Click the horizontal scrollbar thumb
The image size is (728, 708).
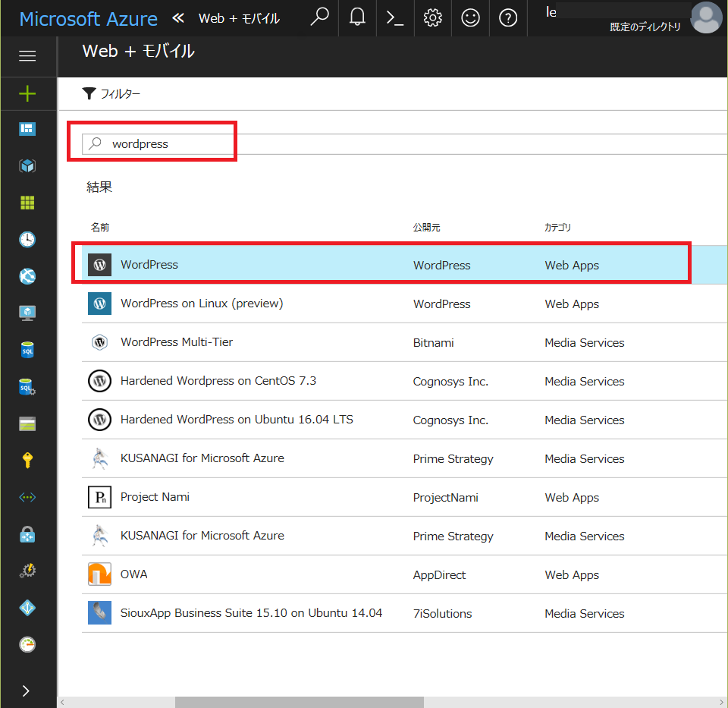300,702
